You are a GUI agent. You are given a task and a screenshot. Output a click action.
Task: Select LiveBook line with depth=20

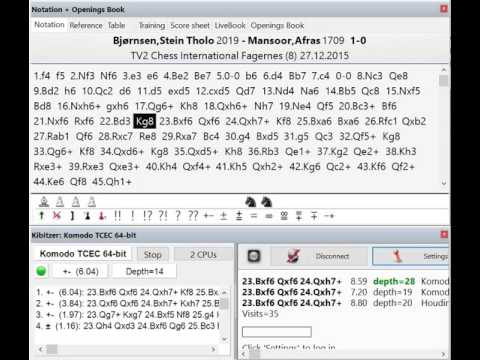pos(345,303)
